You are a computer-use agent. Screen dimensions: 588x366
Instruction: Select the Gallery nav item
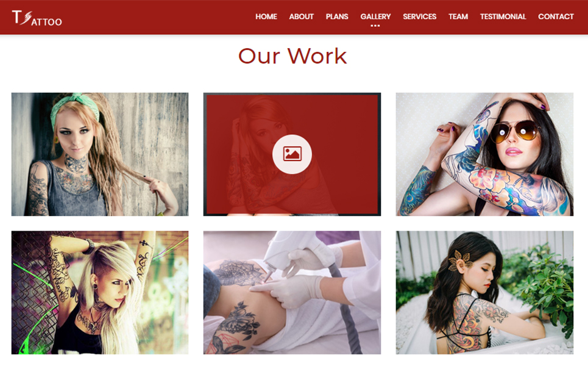pyautogui.click(x=375, y=16)
